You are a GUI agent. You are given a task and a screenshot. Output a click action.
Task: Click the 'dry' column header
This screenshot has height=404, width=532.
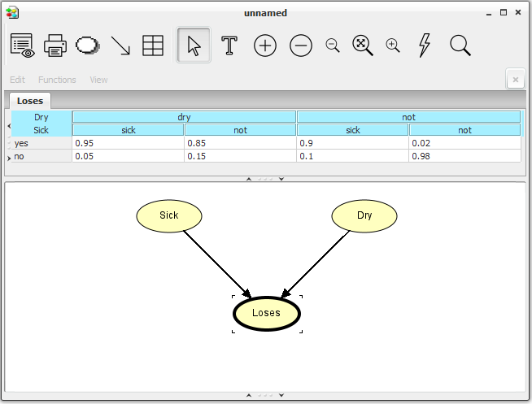coord(184,117)
